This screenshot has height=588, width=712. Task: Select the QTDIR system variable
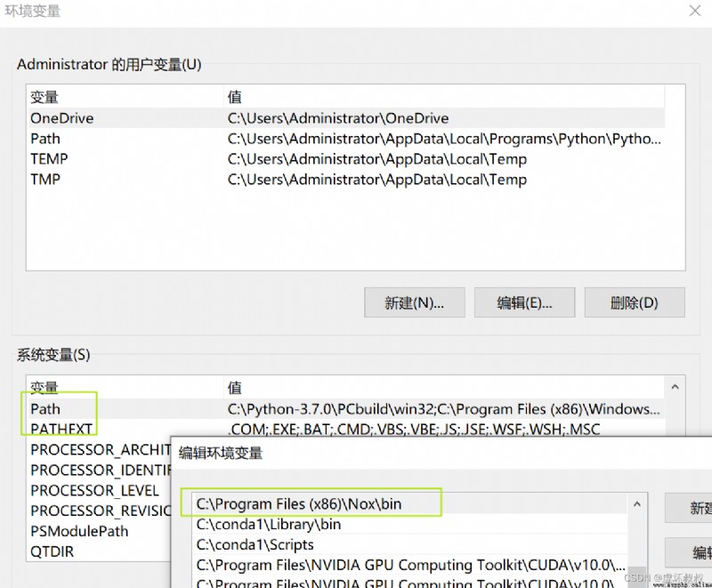[52, 552]
